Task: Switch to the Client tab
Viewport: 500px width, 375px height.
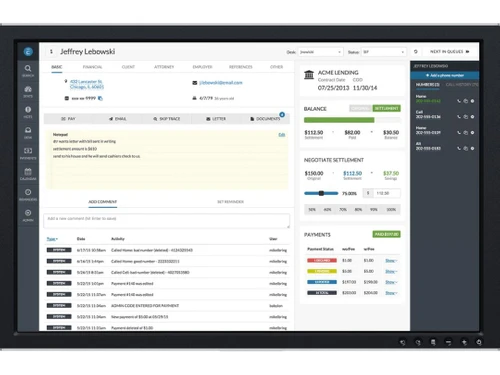Action: click(x=128, y=67)
